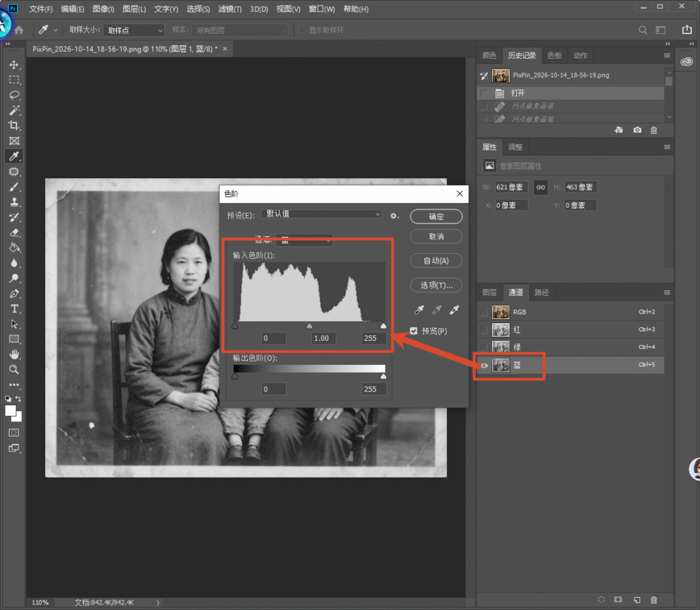Select the Paint Bucket tool
The image size is (700, 610).
pyautogui.click(x=14, y=248)
